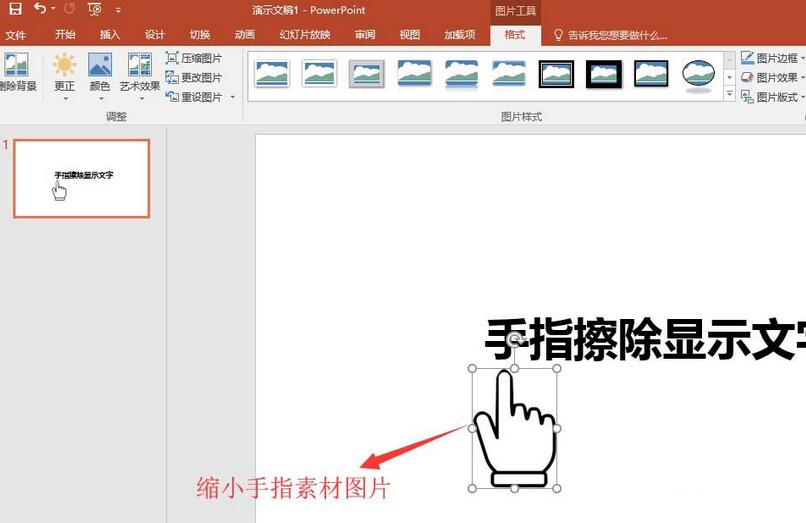The width and height of the screenshot is (806, 523).
Task: Start slideshow from beginning icon
Action: pyautogui.click(x=95, y=9)
